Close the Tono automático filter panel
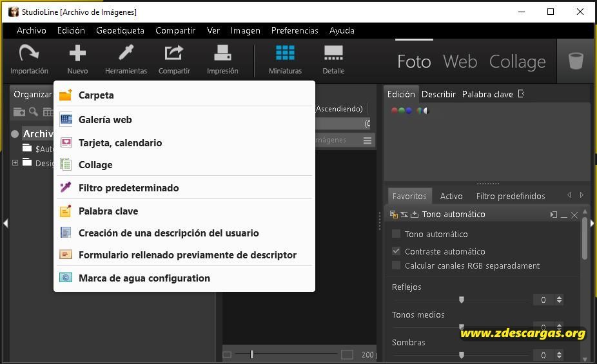Image resolution: width=597 pixels, height=364 pixels. 574,215
